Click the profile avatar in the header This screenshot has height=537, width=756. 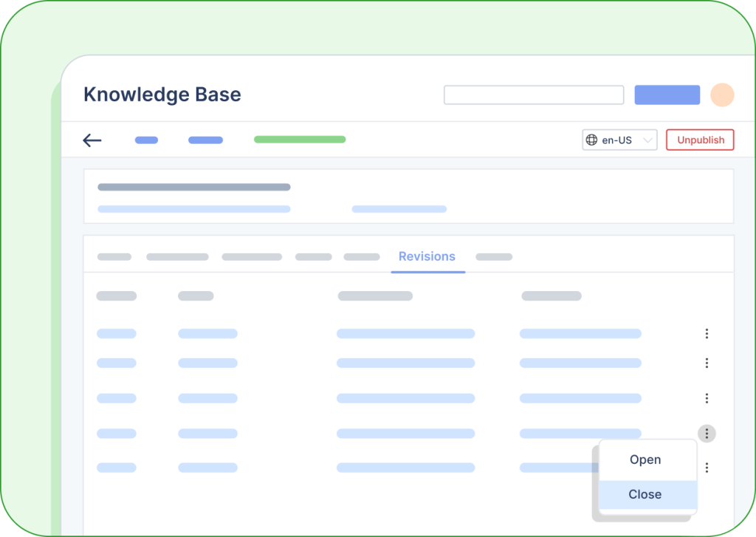(x=722, y=95)
